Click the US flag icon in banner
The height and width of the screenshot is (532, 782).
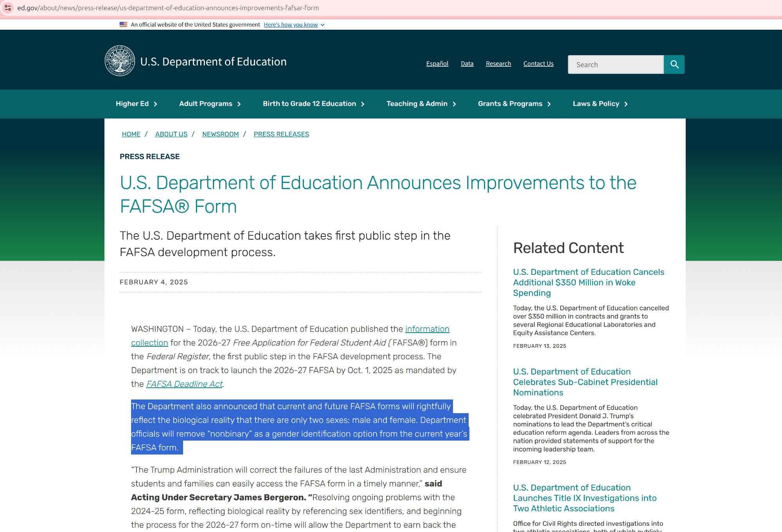(x=123, y=24)
